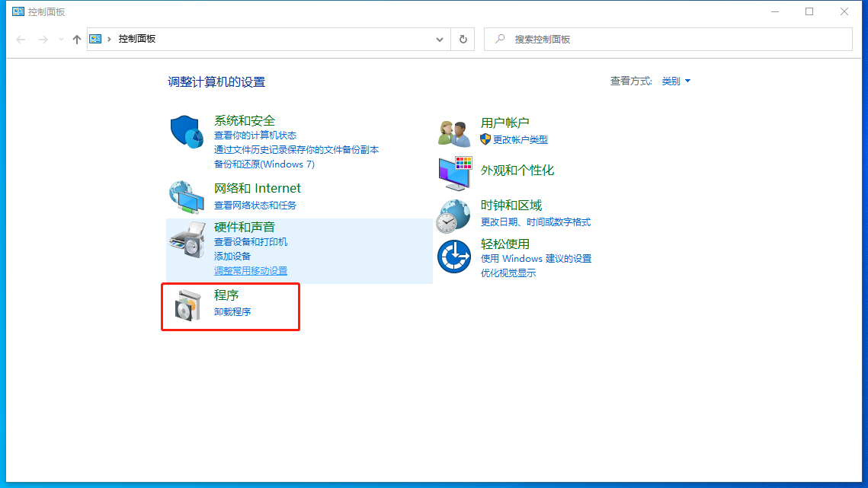
Task: Click 查看你的计算机状态 link
Action: click(x=255, y=136)
